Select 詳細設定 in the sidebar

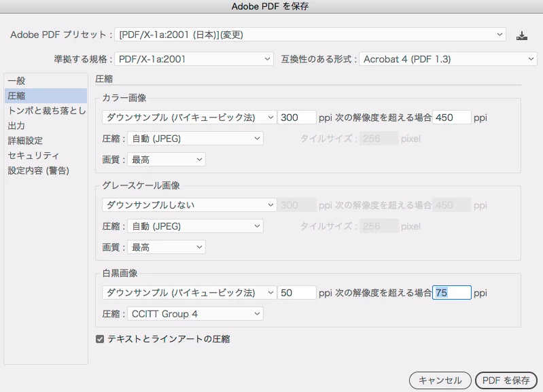click(x=46, y=140)
